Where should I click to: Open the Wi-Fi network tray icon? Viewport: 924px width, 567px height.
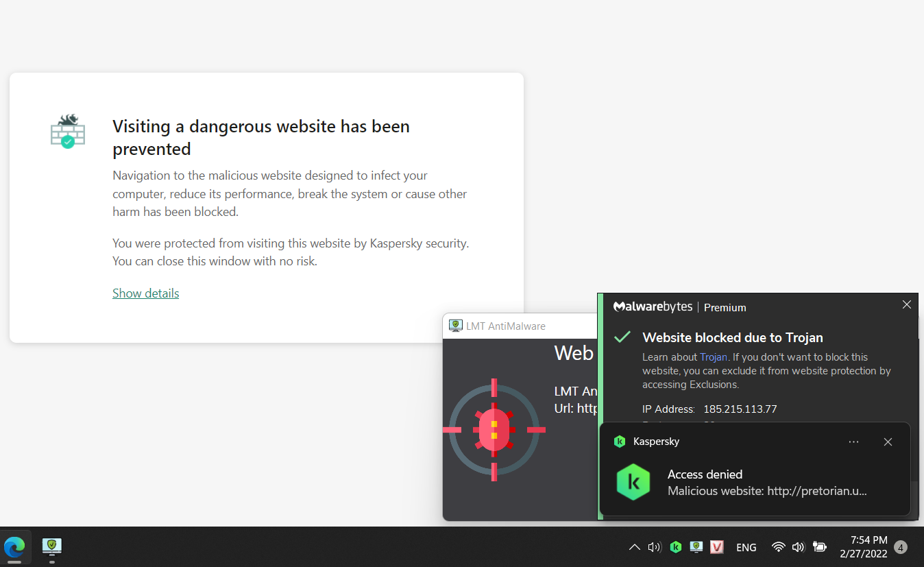778,547
